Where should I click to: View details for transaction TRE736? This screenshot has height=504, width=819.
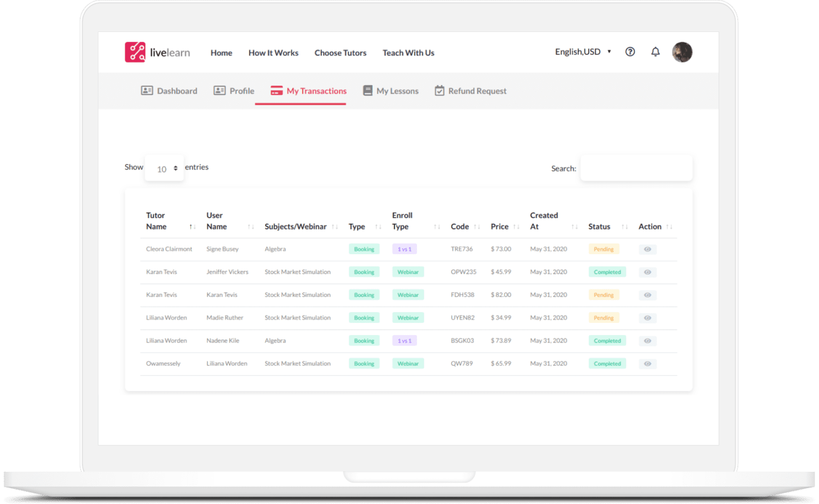coord(647,249)
